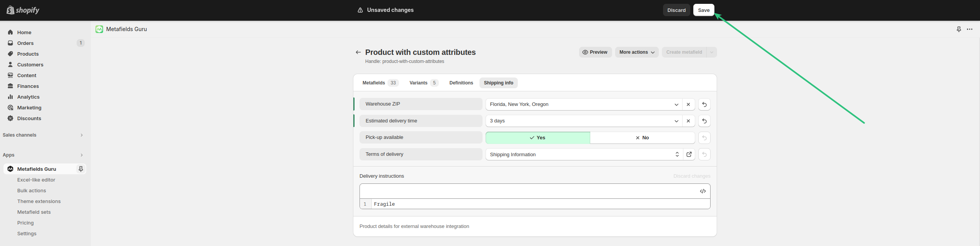
Task: Revert the Warehouse ZIP field change
Action: pyautogui.click(x=704, y=104)
